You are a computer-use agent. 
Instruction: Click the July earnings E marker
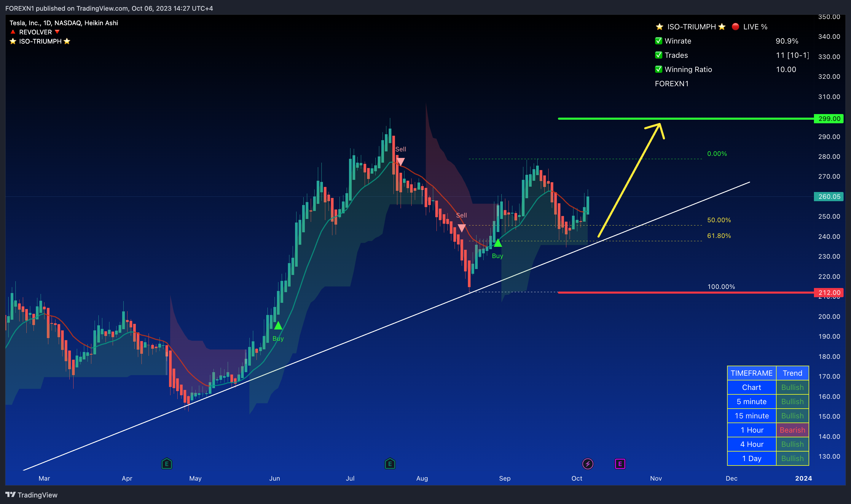pyautogui.click(x=390, y=464)
